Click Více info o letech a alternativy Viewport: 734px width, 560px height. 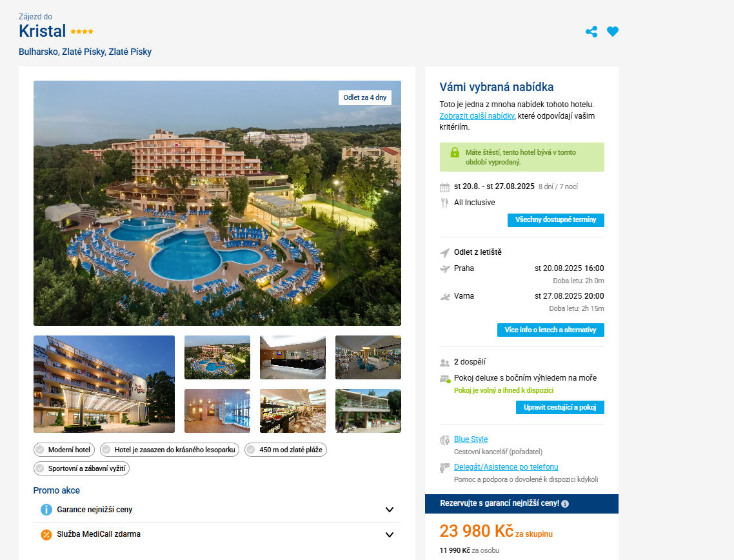coord(551,330)
